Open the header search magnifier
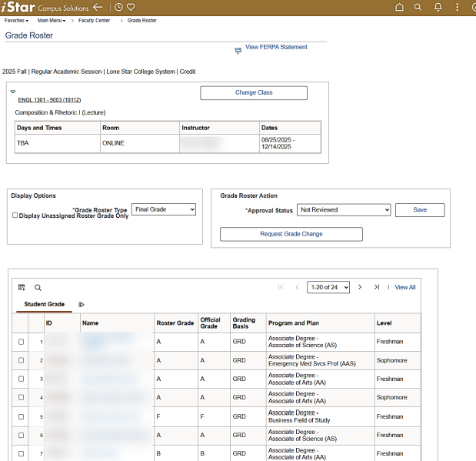The height and width of the screenshot is (461, 476). tap(418, 7)
